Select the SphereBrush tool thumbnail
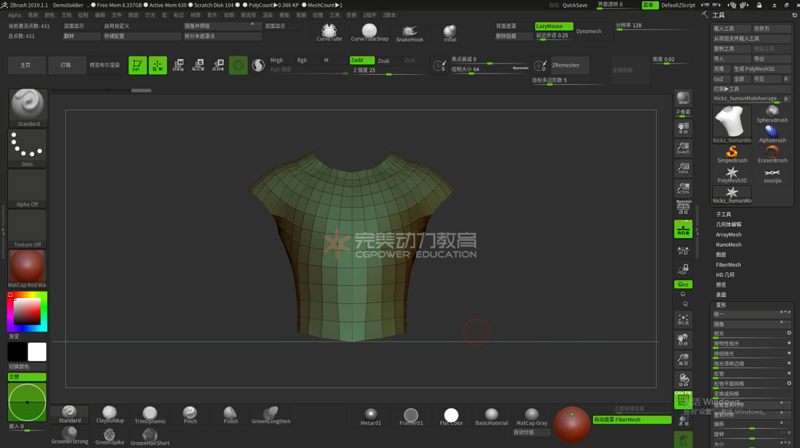 772,117
